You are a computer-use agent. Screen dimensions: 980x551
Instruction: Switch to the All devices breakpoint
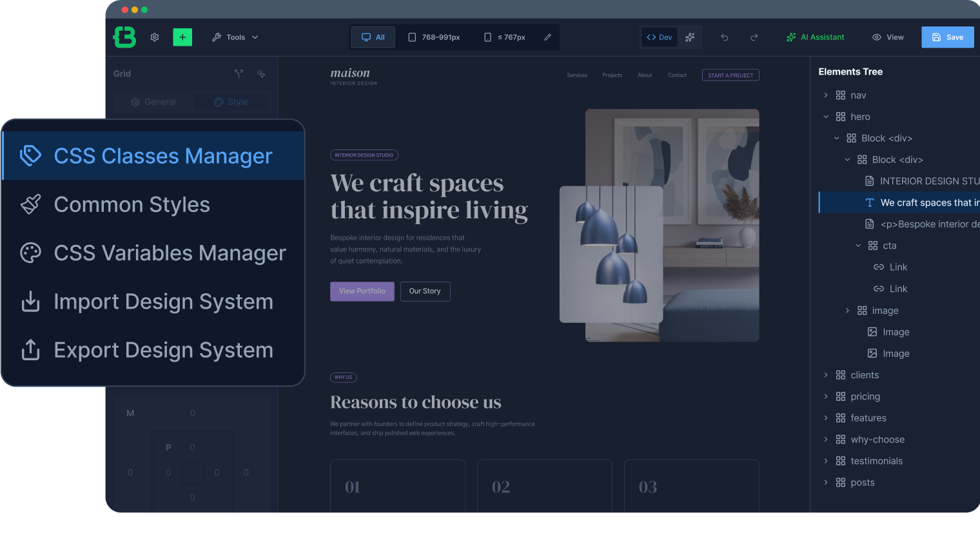pyautogui.click(x=373, y=37)
